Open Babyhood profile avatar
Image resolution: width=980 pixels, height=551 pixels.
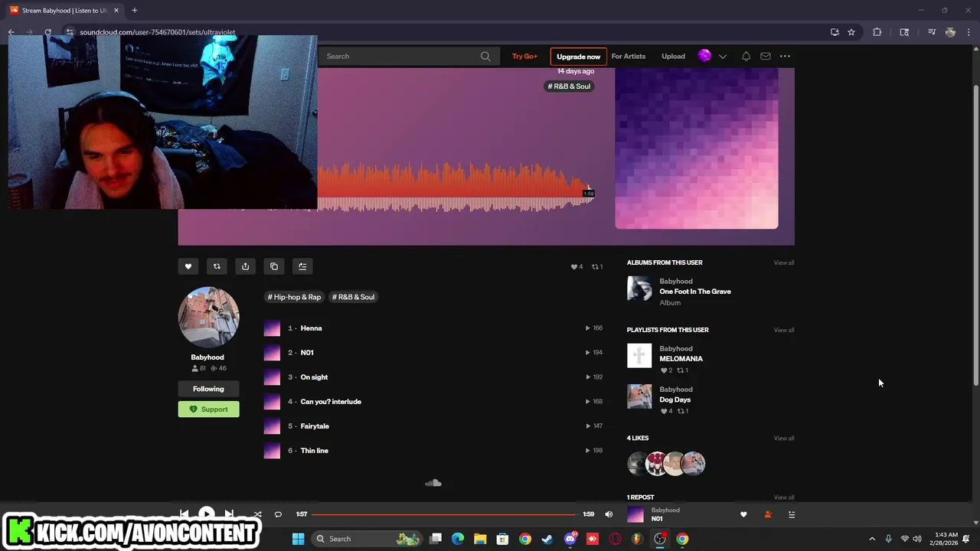[208, 318]
